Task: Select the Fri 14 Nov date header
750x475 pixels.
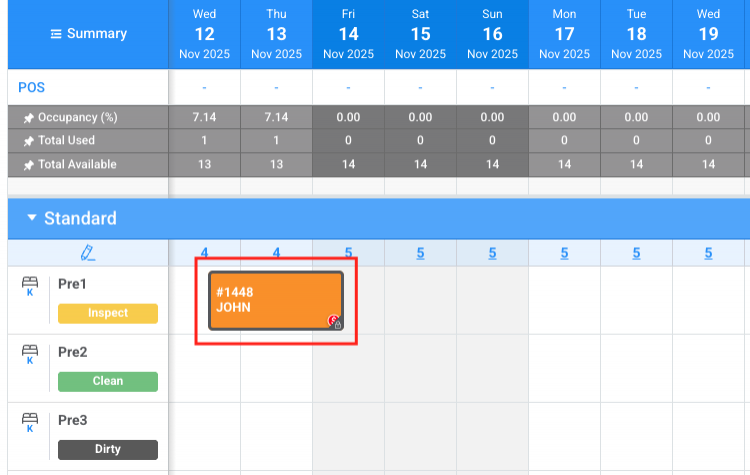Action: [x=348, y=34]
